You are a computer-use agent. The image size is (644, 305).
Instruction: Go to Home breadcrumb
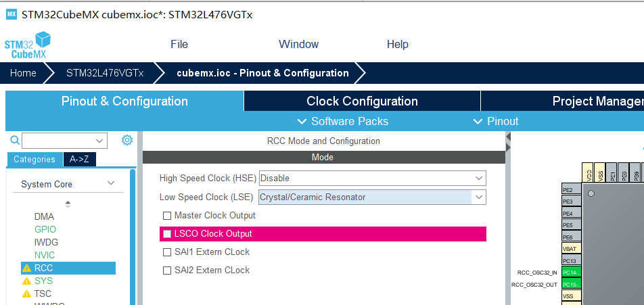click(x=23, y=73)
